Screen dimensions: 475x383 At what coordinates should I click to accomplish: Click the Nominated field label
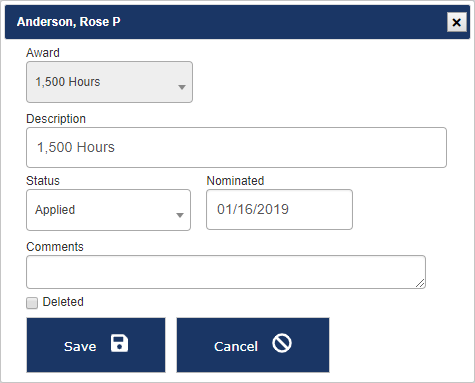tap(235, 181)
